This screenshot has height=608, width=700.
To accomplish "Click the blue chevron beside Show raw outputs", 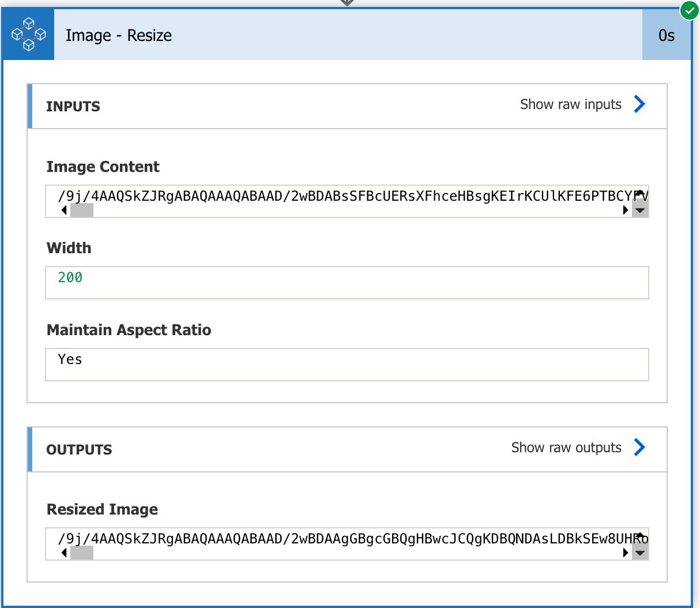I will tap(639, 448).
